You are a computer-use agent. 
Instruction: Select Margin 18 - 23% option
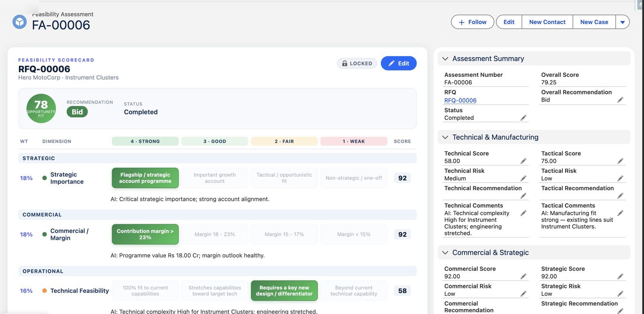tap(215, 234)
